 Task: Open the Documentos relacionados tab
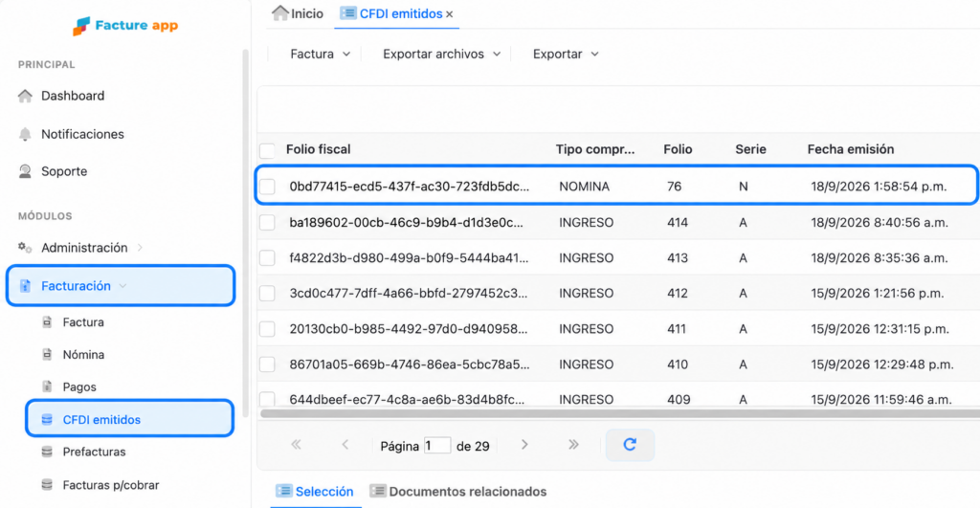pyautogui.click(x=458, y=492)
